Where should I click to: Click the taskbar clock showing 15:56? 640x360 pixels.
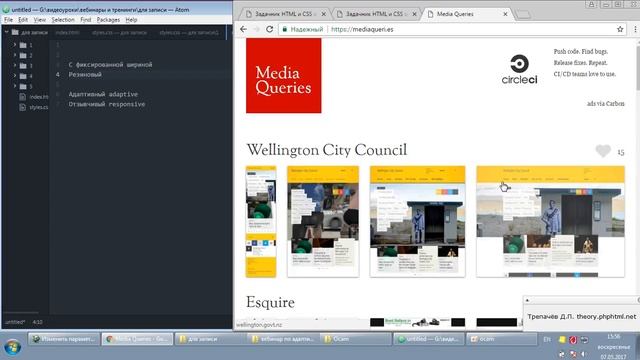pyautogui.click(x=614, y=337)
